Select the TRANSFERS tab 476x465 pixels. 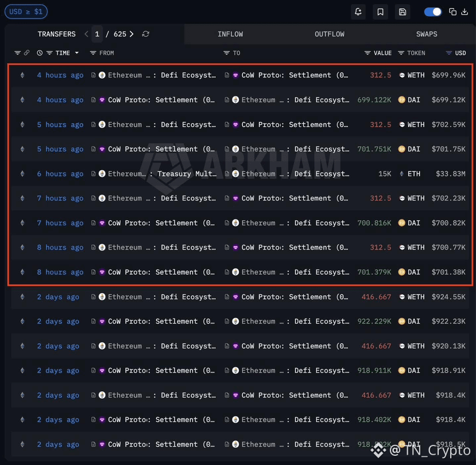point(56,34)
